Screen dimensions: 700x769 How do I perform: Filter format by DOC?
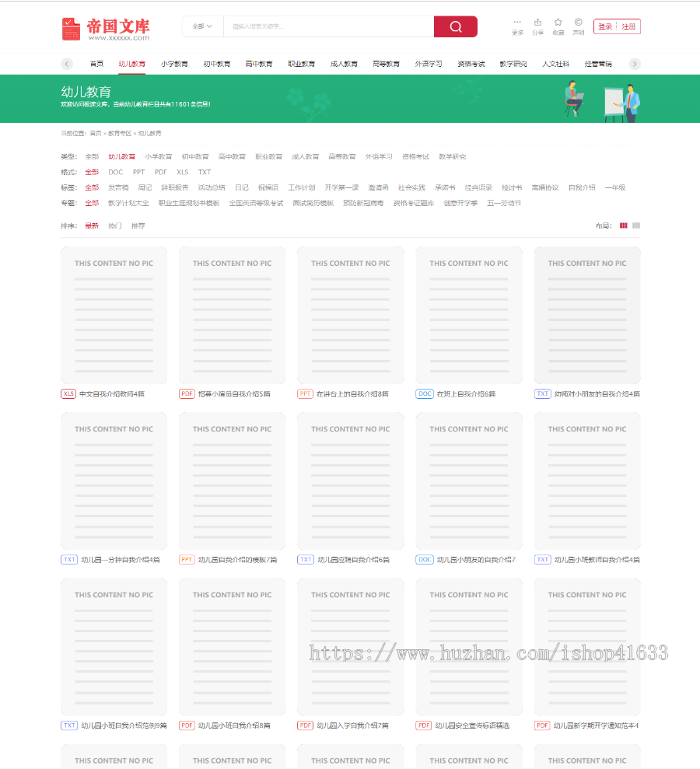coord(116,172)
